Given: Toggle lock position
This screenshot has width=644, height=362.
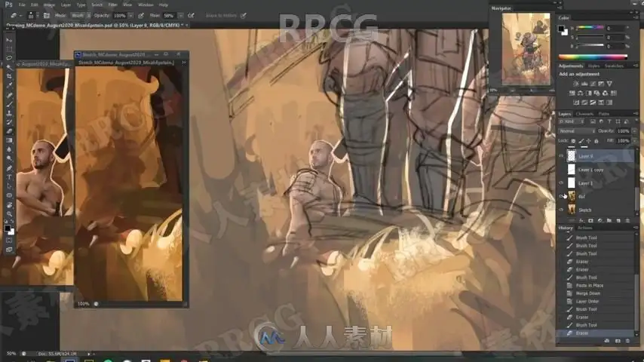Looking at the screenshot, I should click(588, 141).
